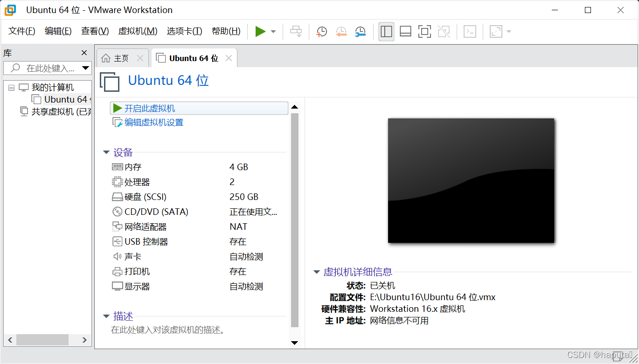Open the 虚拟机(M) menu
Image resolution: width=639 pixels, height=364 pixels.
coord(138,31)
